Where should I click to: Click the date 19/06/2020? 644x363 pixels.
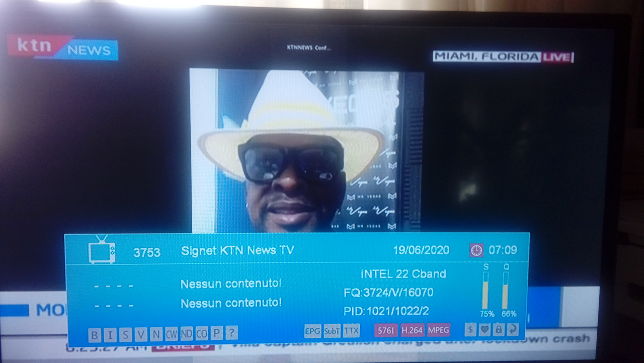tap(421, 250)
